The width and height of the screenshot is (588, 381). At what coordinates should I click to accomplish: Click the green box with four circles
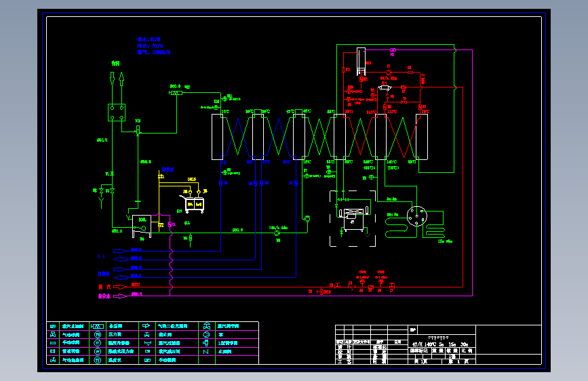[117, 113]
